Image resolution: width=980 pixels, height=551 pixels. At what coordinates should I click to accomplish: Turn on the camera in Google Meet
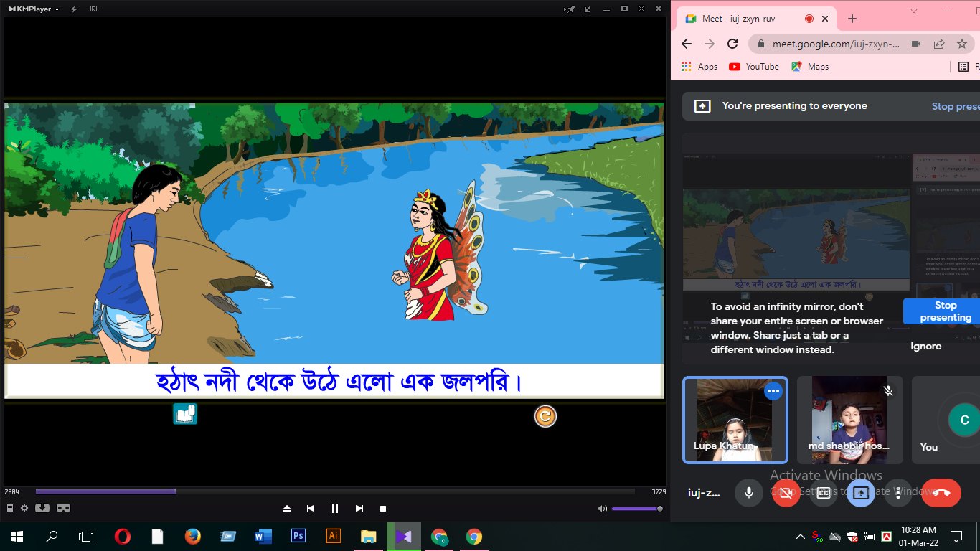coord(786,493)
